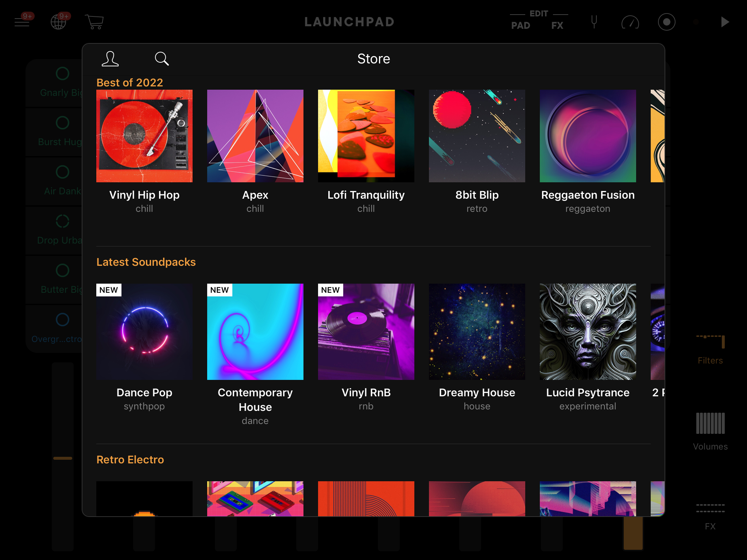This screenshot has height=560, width=747.
Task: Click the store search magnifier icon
Action: click(x=162, y=59)
